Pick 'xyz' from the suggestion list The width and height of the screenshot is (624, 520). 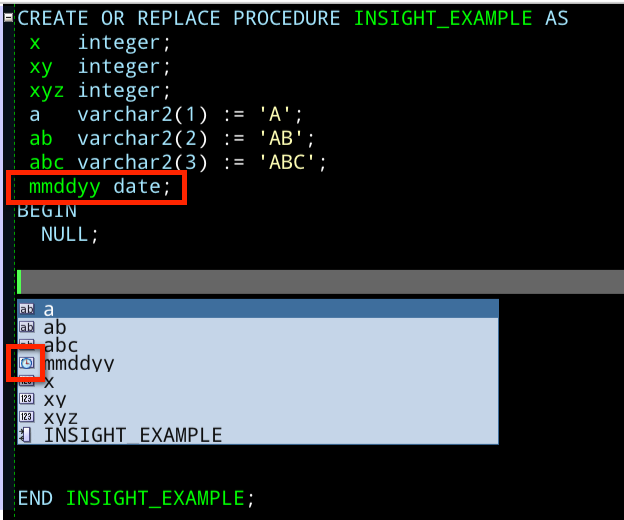pos(257,417)
